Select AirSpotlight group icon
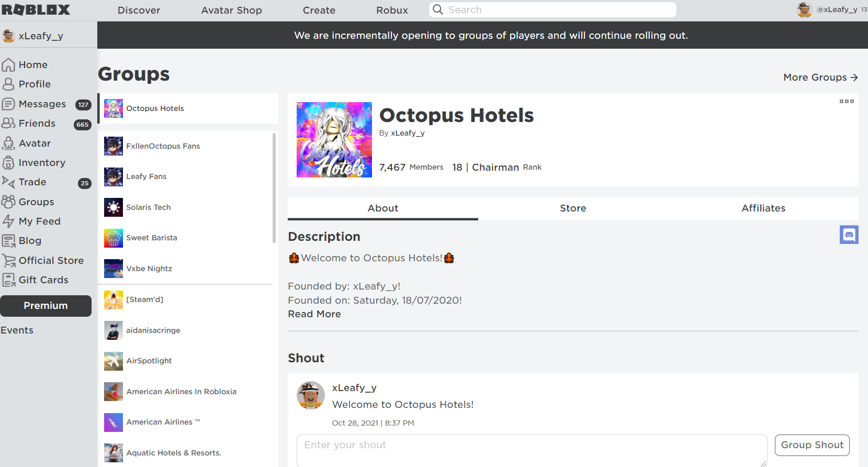The image size is (868, 467). coord(114,361)
